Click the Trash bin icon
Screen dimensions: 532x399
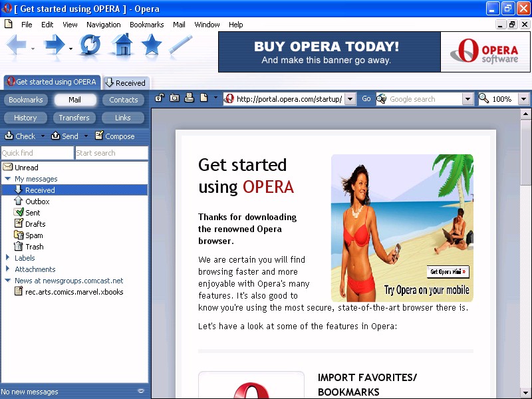click(x=19, y=246)
